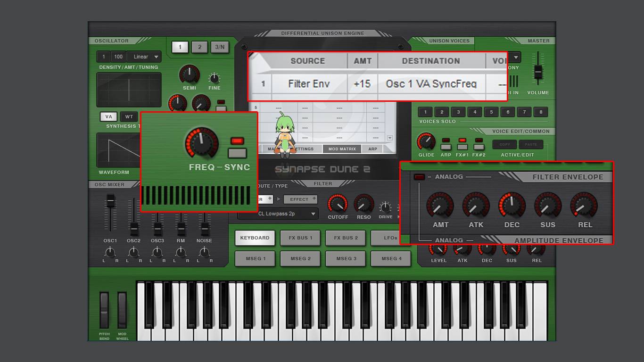Click the PITCH BEND wheel
Screen dimensions: 644x362
104,310
